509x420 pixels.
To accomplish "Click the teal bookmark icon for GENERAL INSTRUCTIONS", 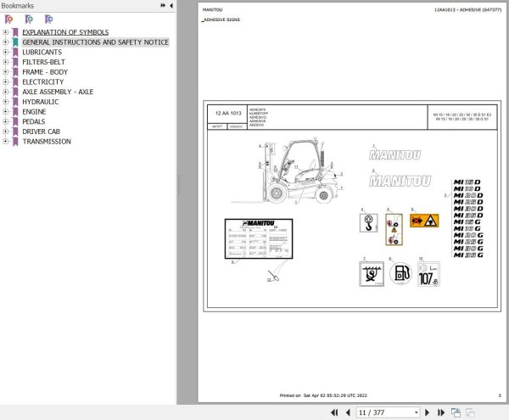I will pyautogui.click(x=15, y=42).
